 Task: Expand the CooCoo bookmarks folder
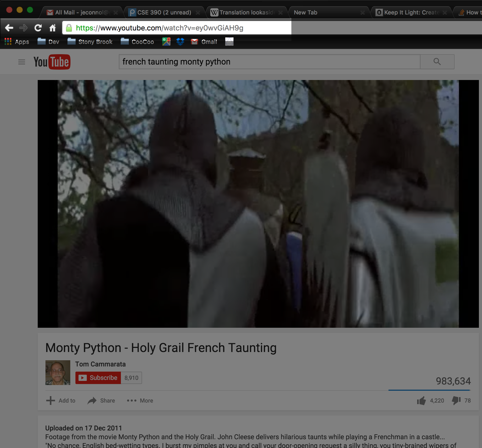[x=137, y=42]
